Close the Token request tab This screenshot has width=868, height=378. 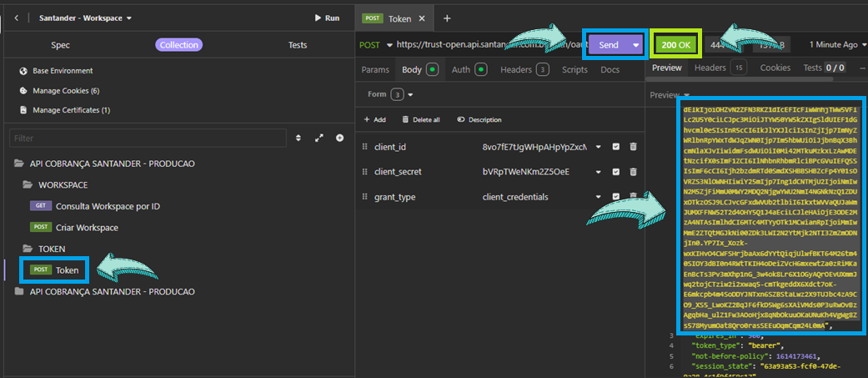(422, 18)
